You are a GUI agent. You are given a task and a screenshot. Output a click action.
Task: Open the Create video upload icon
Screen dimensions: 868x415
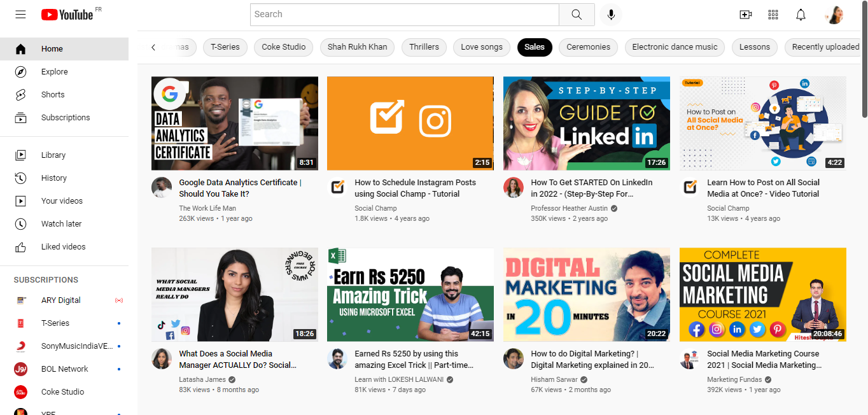pyautogui.click(x=745, y=14)
